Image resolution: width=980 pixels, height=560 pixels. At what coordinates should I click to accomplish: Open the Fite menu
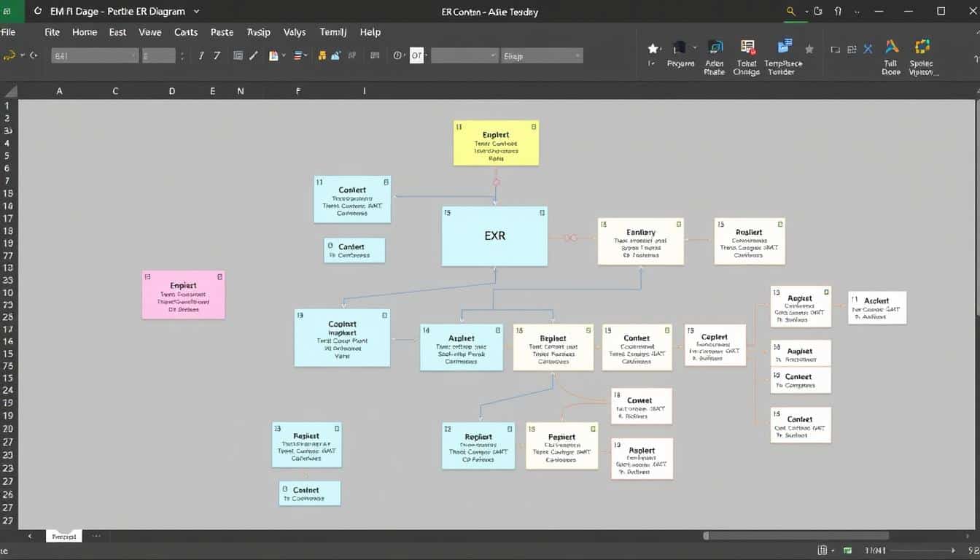pos(52,32)
